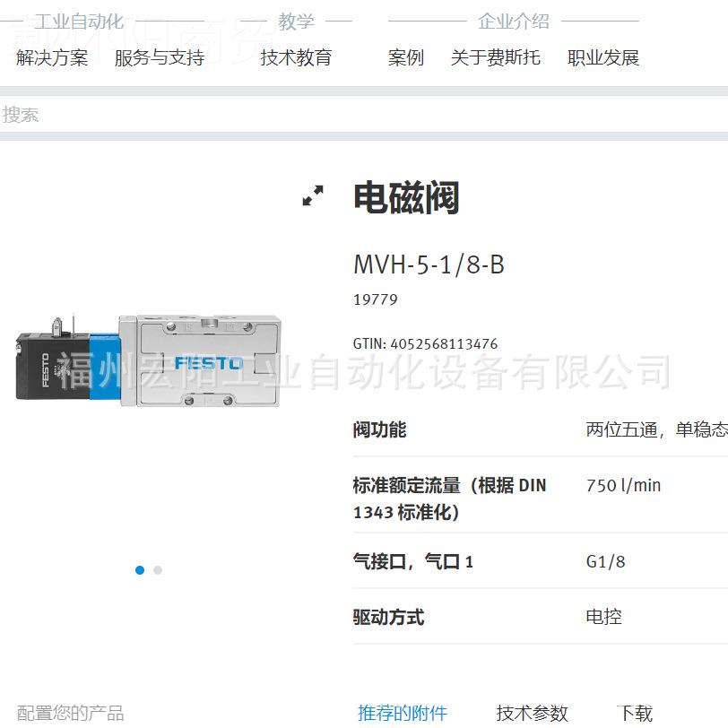Image resolution: width=728 pixels, height=728 pixels.
Task: Switch to the 技术参数 tab
Action: click(532, 713)
